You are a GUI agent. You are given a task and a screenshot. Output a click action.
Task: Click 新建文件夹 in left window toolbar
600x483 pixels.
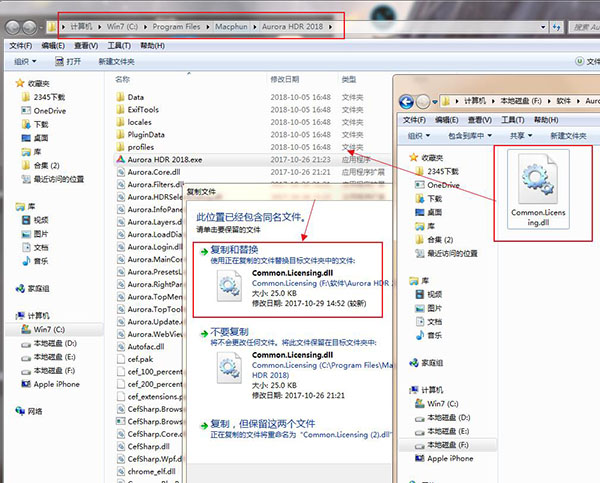point(116,62)
